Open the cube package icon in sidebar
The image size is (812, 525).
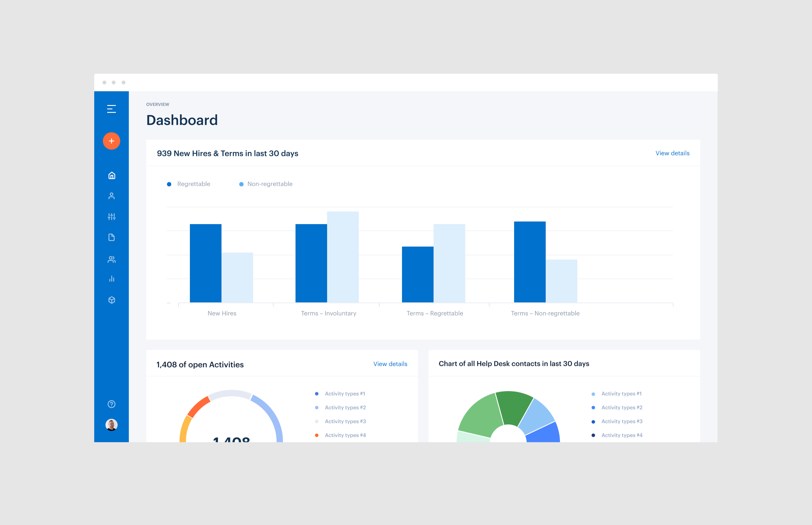(x=111, y=300)
